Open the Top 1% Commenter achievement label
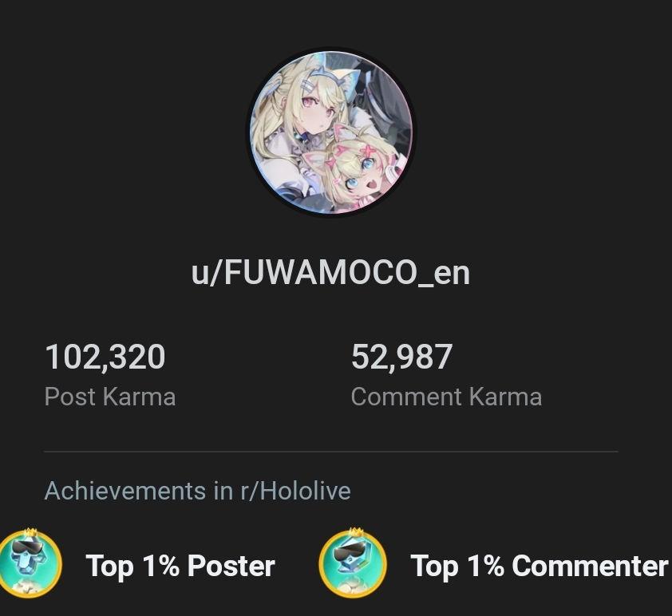This screenshot has width=672, height=616. (539, 566)
